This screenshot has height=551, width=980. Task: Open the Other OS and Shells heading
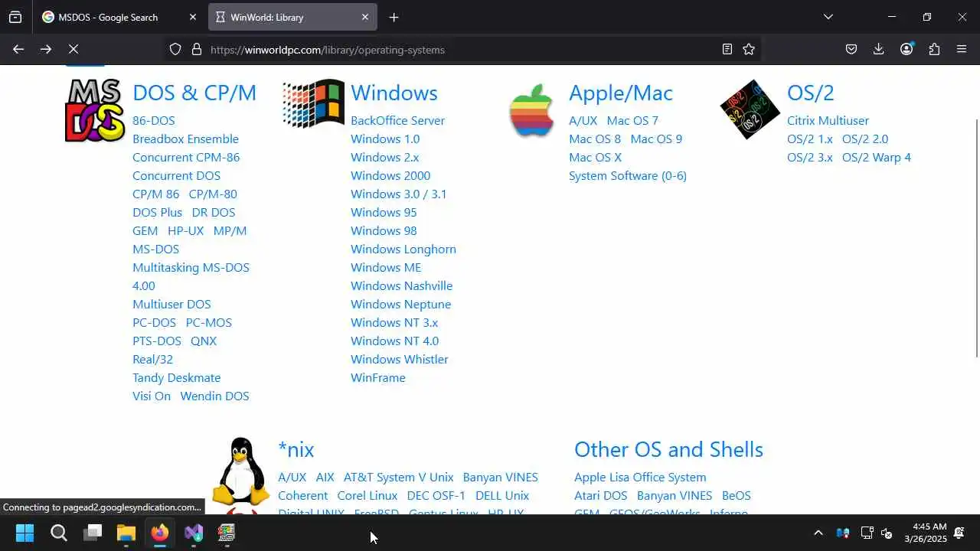(668, 449)
